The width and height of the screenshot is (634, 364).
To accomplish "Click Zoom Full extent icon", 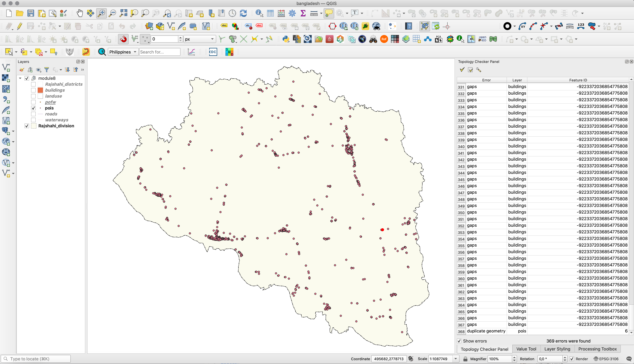I will click(123, 13).
